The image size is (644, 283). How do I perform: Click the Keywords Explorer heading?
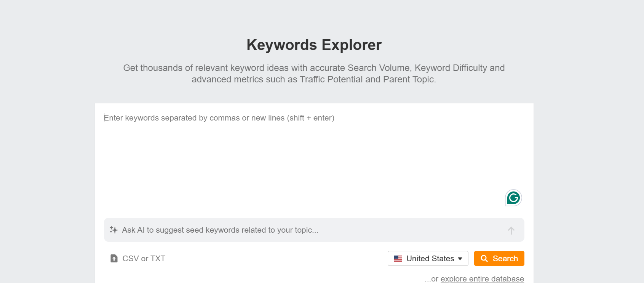[314, 45]
